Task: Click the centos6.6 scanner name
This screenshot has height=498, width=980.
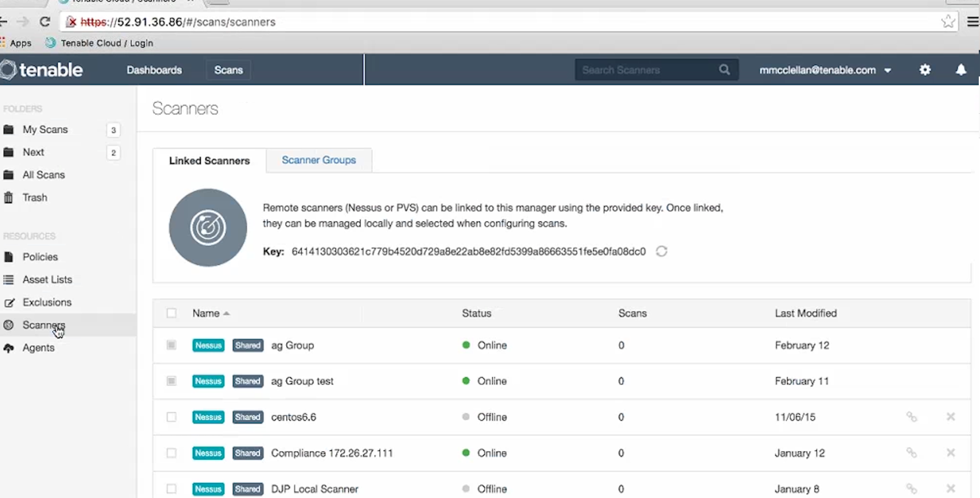Action: [x=294, y=417]
